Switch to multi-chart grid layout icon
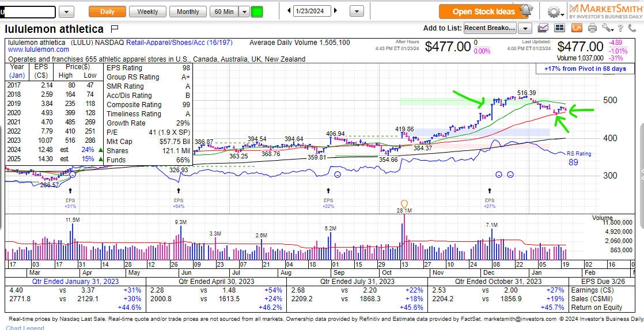 (x=559, y=28)
